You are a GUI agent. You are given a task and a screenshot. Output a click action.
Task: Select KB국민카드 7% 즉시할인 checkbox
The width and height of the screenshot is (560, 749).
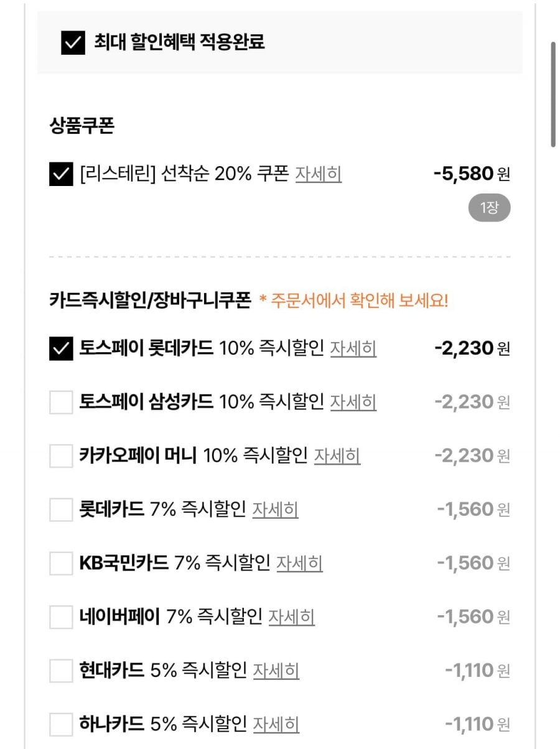click(x=61, y=564)
